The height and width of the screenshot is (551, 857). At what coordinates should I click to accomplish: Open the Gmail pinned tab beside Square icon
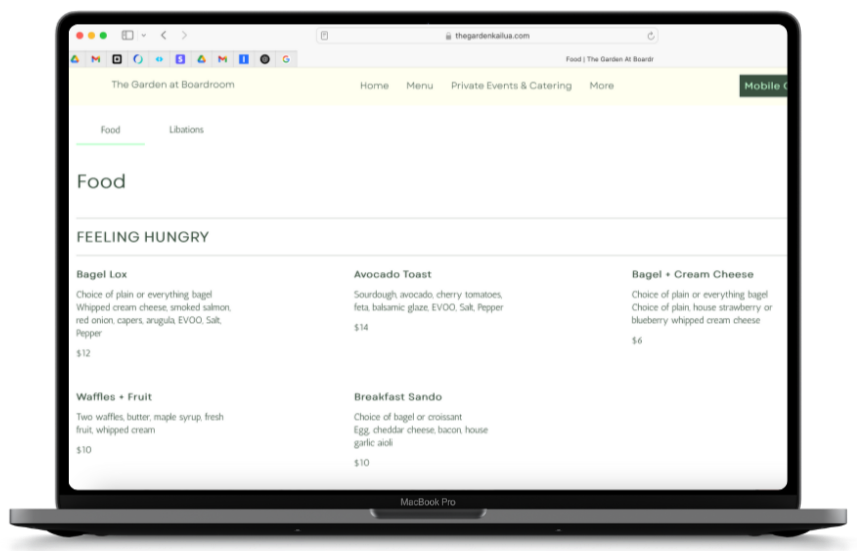(x=96, y=59)
